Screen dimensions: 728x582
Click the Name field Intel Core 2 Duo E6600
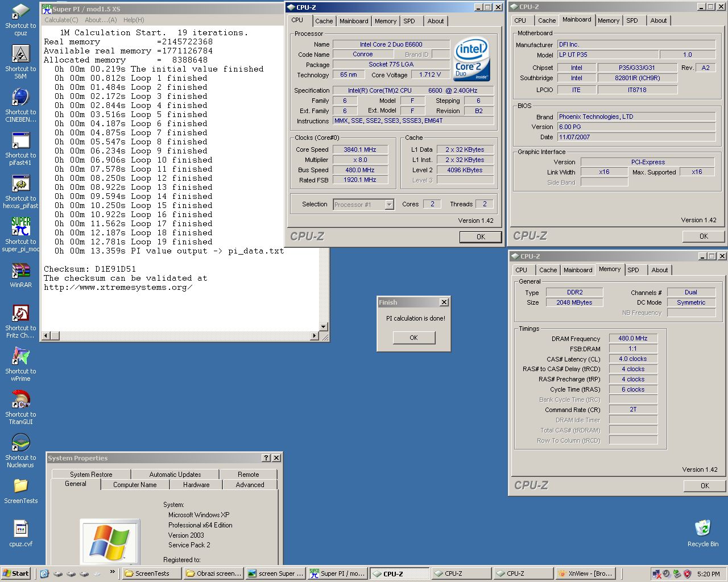click(391, 44)
